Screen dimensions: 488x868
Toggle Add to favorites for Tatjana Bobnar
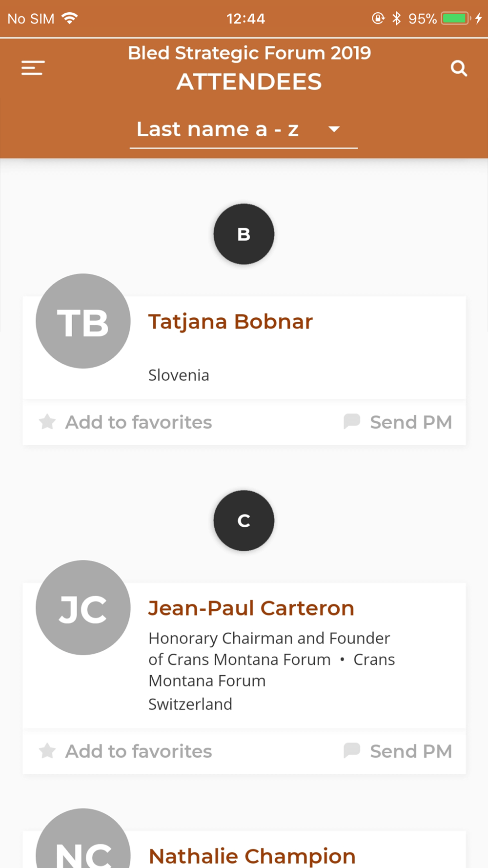(x=125, y=422)
